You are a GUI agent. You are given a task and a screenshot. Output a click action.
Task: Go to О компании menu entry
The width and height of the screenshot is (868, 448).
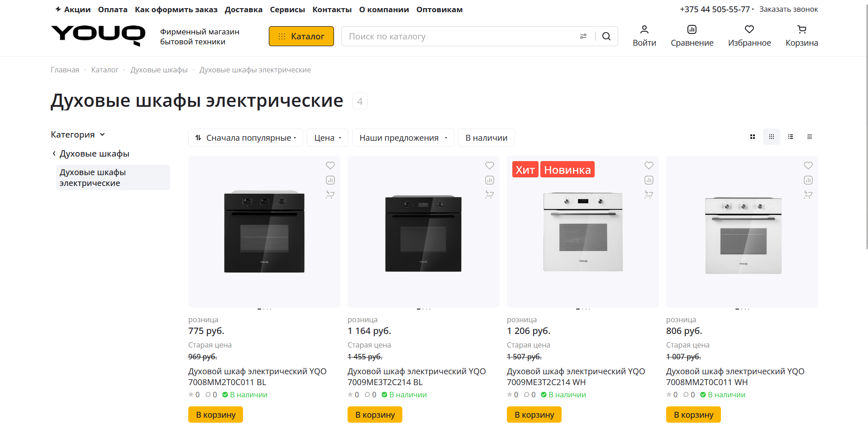click(384, 9)
